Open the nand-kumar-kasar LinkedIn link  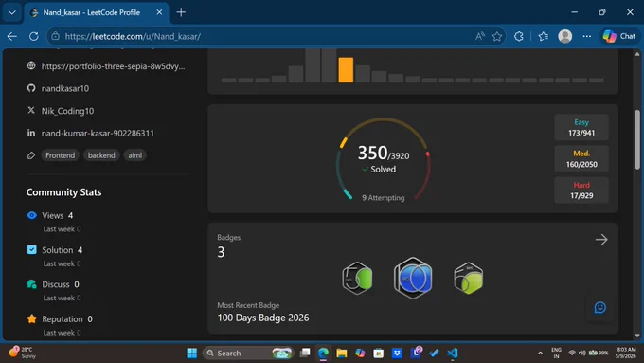point(98,134)
